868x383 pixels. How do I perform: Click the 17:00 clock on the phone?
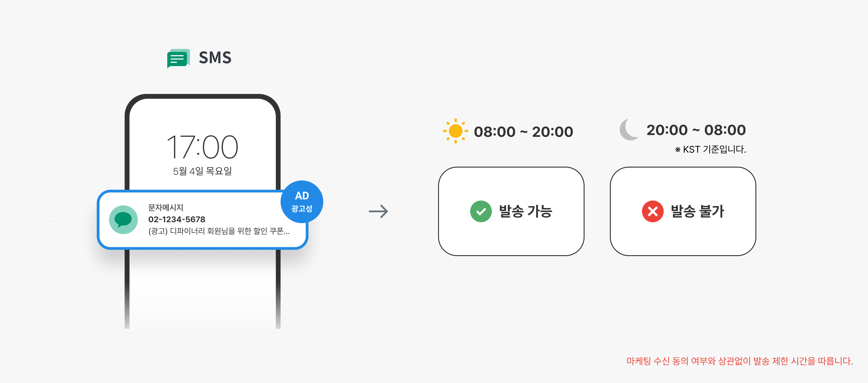pos(203,147)
